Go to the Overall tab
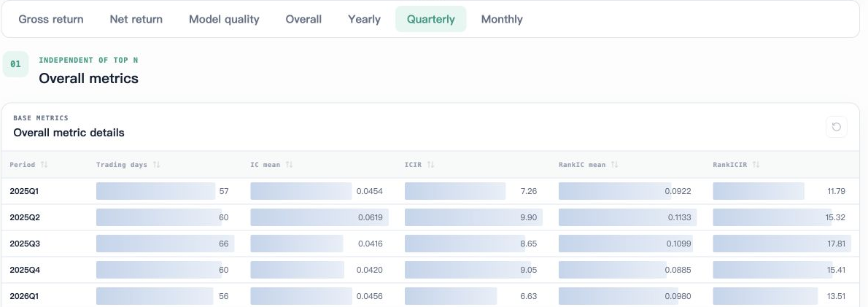This screenshot has height=307, width=868. (x=303, y=20)
